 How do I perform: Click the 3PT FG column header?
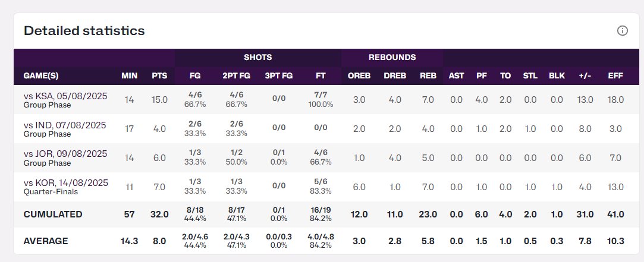coord(279,76)
